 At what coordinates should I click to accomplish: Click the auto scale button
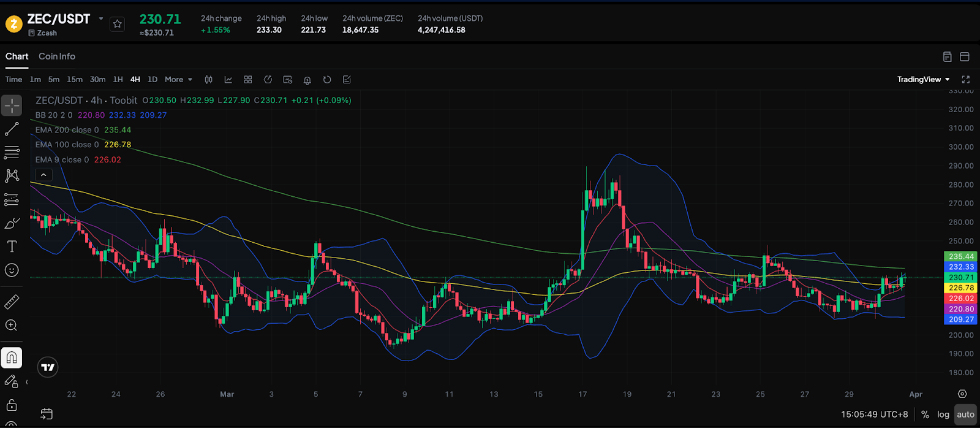click(965, 415)
